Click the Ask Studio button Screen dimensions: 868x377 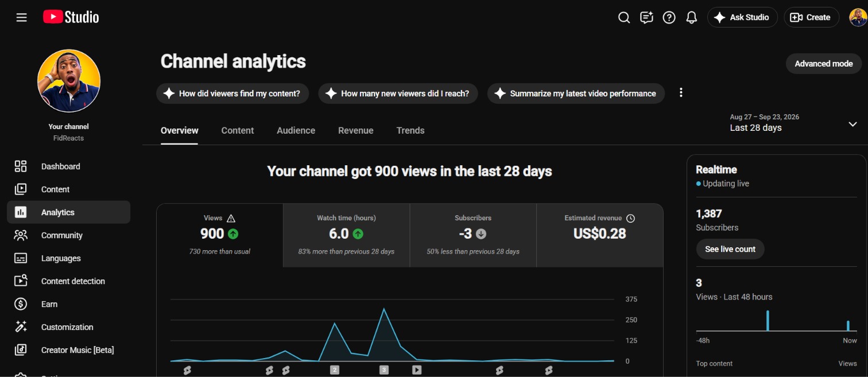(x=742, y=17)
